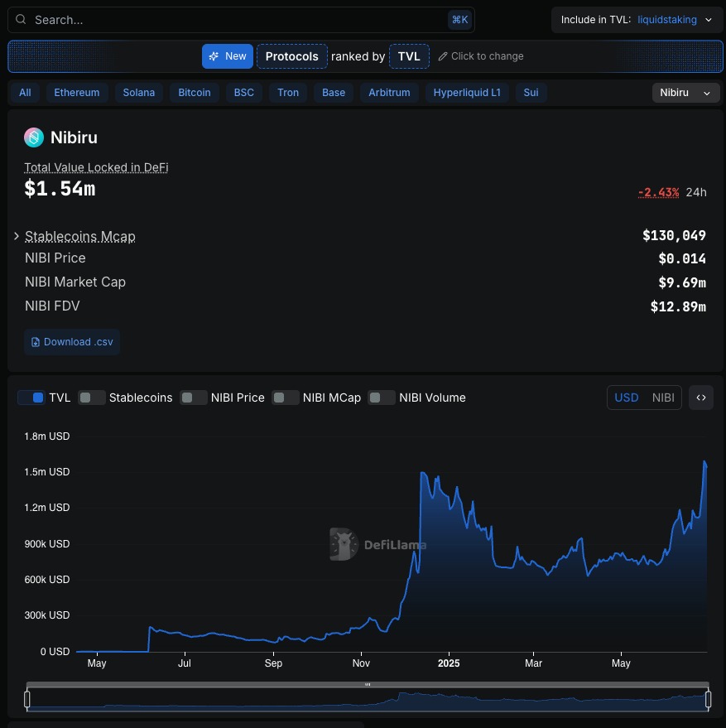Select the Hyperliquid L1 chain tab
Viewport: 726px width, 728px height.
[x=467, y=93]
